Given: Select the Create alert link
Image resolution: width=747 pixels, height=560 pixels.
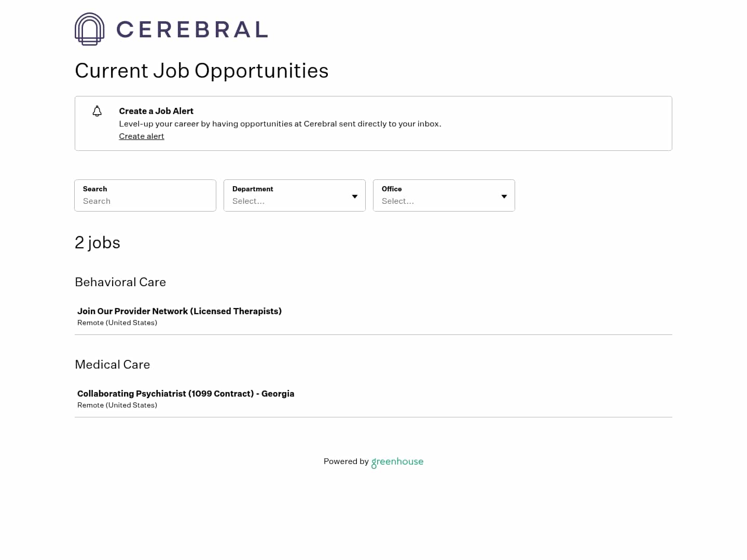Looking at the screenshot, I should [141, 136].
